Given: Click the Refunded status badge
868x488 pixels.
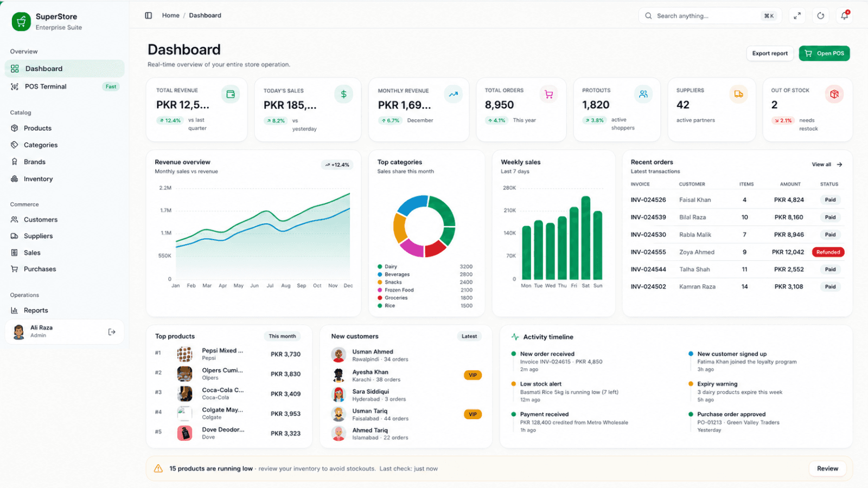Looking at the screenshot, I should 828,252.
